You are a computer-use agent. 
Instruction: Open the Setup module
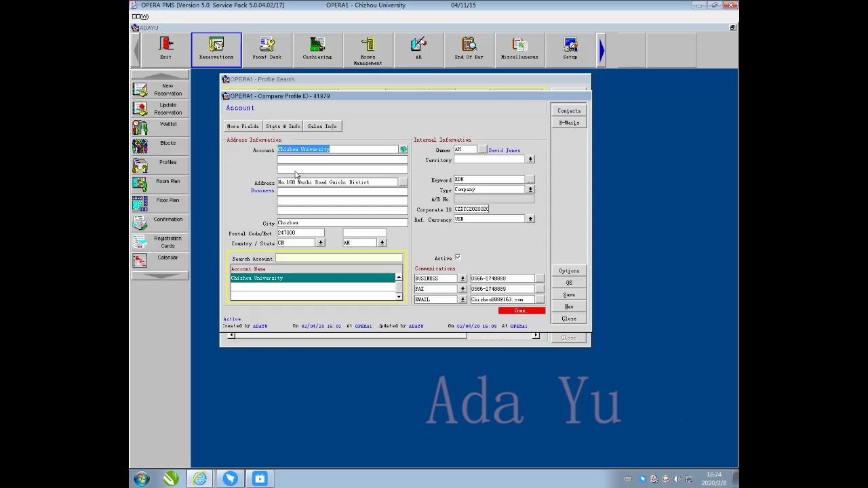570,50
